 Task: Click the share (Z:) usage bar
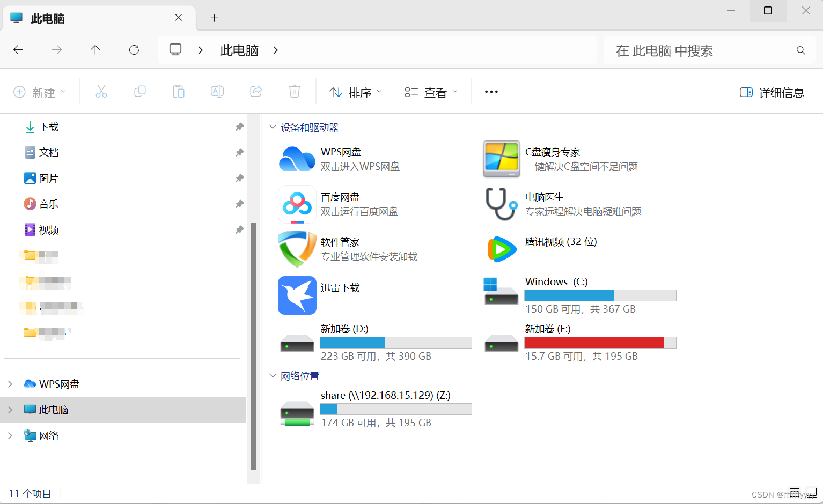pos(396,409)
